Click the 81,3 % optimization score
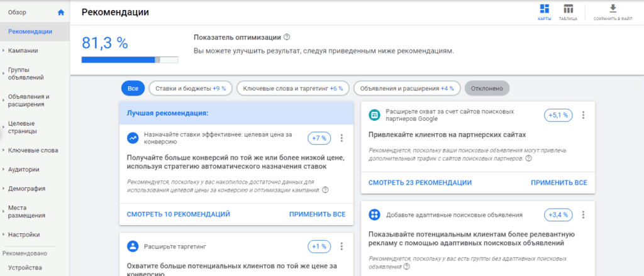 click(105, 43)
